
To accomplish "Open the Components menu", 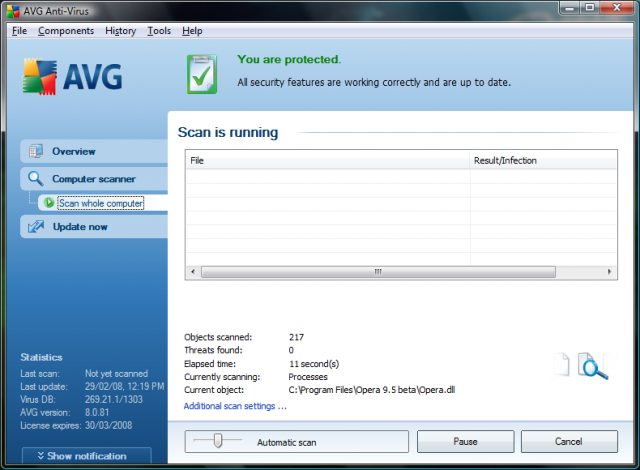I will point(66,31).
